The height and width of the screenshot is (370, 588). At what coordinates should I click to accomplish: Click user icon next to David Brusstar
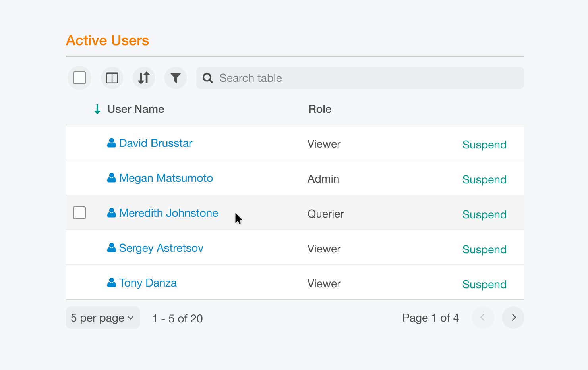click(112, 143)
